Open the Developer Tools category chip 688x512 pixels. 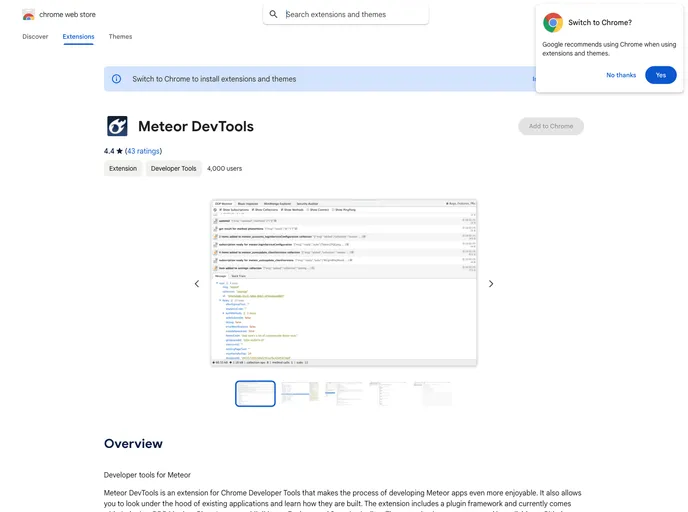click(173, 168)
